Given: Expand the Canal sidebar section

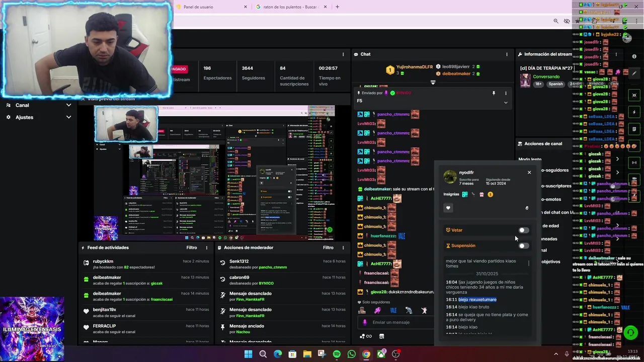Looking at the screenshot, I should click(x=38, y=105).
